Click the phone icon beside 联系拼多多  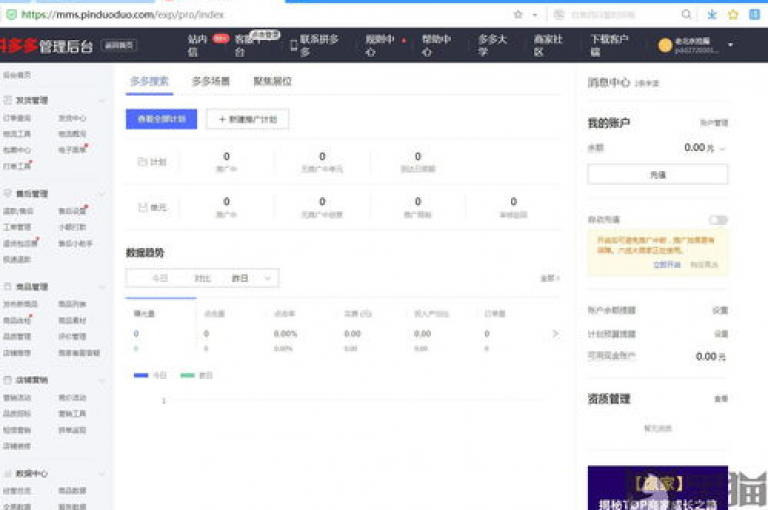tap(293, 45)
